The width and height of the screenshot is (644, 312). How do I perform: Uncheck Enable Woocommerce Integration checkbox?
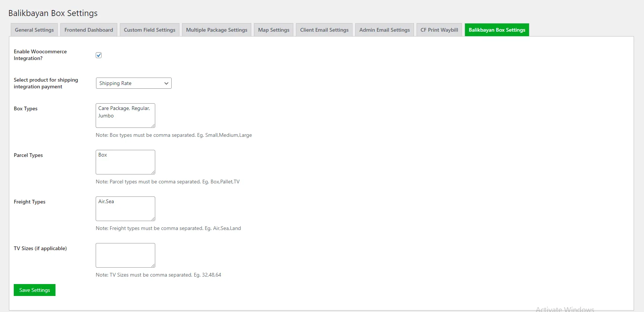click(99, 55)
